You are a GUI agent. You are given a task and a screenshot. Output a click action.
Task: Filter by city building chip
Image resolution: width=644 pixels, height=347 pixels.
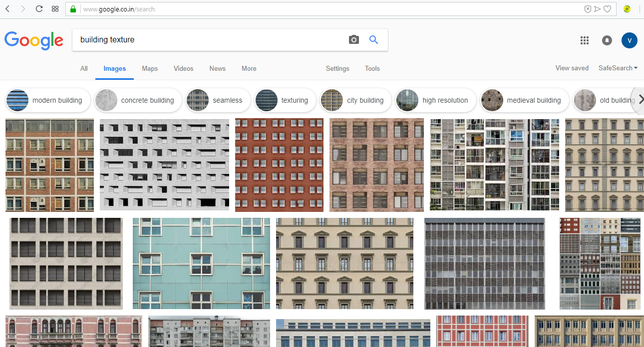pos(355,100)
